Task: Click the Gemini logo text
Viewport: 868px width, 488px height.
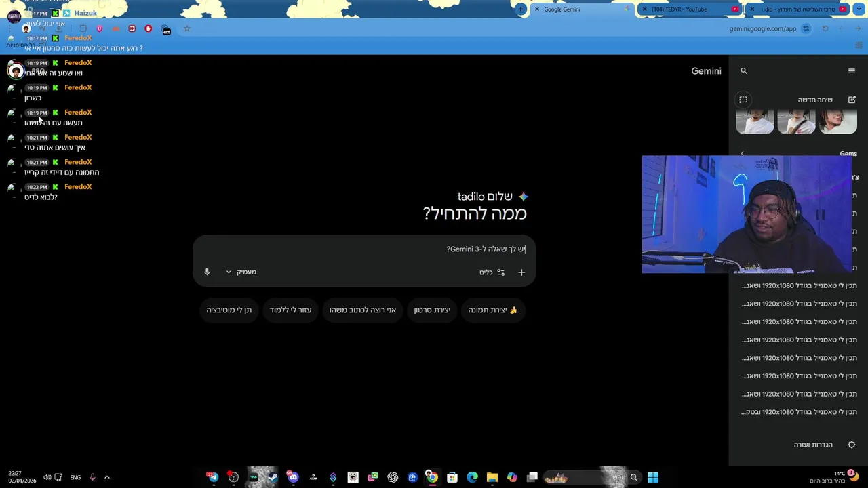Action: tap(706, 71)
